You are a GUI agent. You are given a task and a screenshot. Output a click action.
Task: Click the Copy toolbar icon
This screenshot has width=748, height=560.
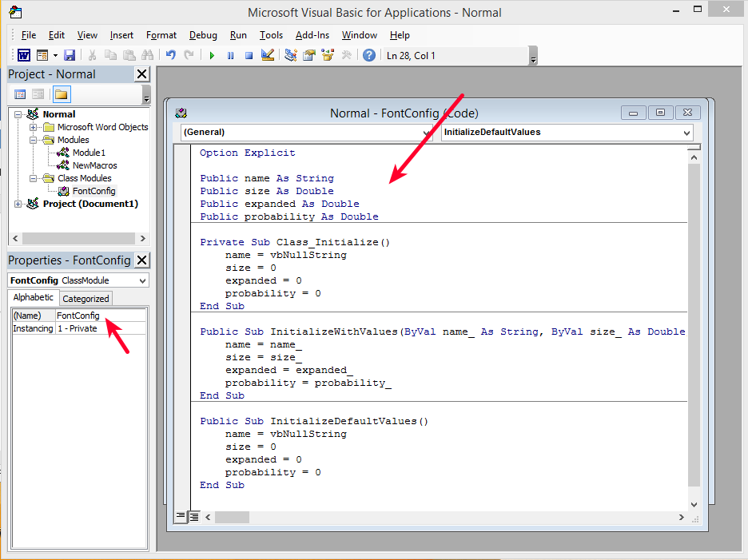point(110,55)
